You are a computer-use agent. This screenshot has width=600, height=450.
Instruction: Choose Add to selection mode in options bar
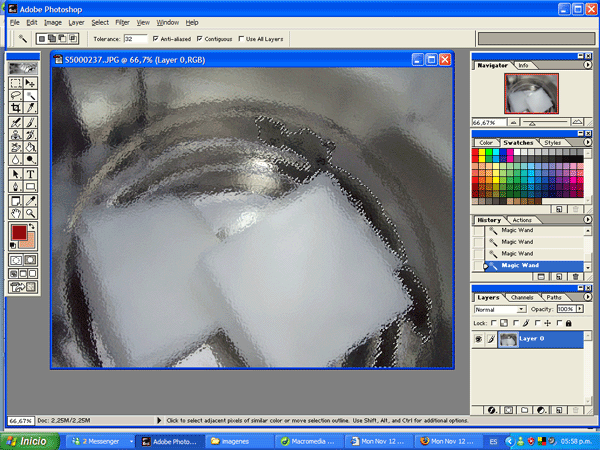pos(52,39)
